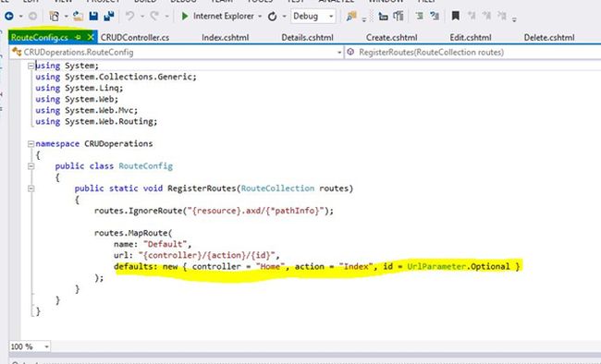Open the Internet Explorer browser dropdown arrow
The height and width of the screenshot is (364, 601).
tap(260, 17)
